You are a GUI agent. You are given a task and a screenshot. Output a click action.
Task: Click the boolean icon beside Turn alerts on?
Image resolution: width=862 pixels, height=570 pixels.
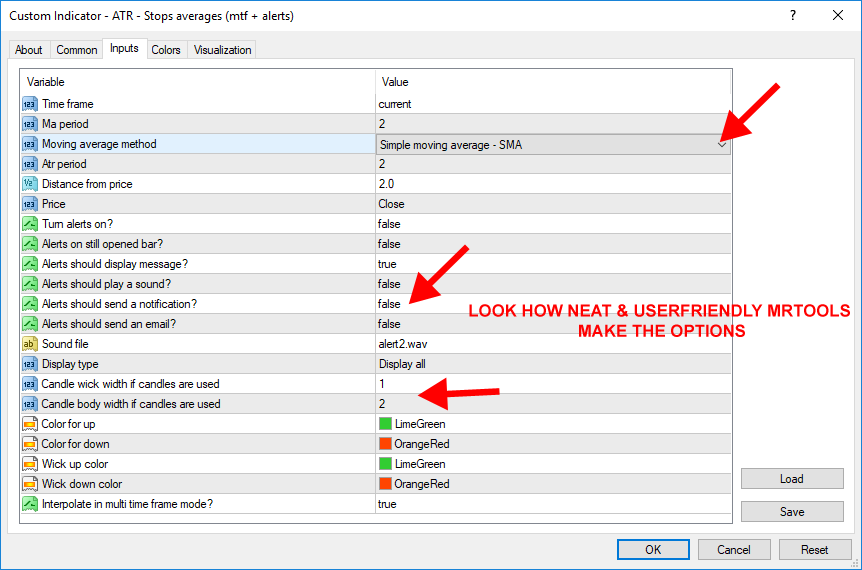pos(30,224)
